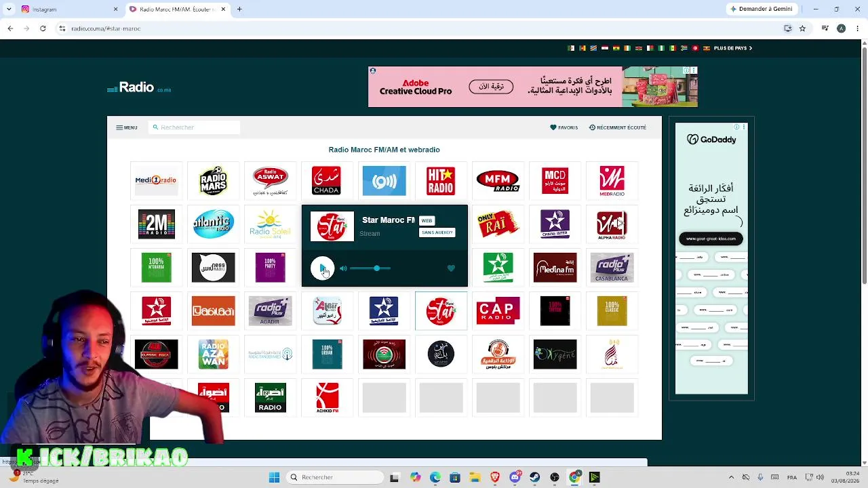Click the WEB button in player

[427, 220]
